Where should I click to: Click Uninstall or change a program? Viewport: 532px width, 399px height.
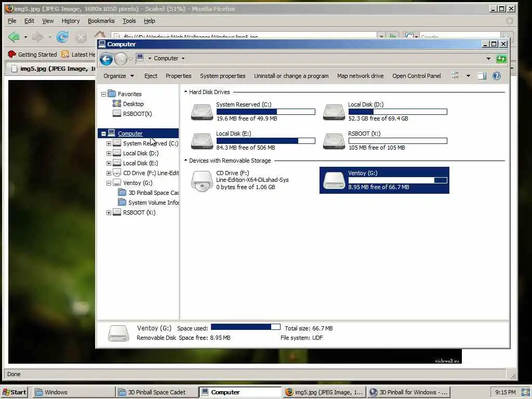pos(291,76)
